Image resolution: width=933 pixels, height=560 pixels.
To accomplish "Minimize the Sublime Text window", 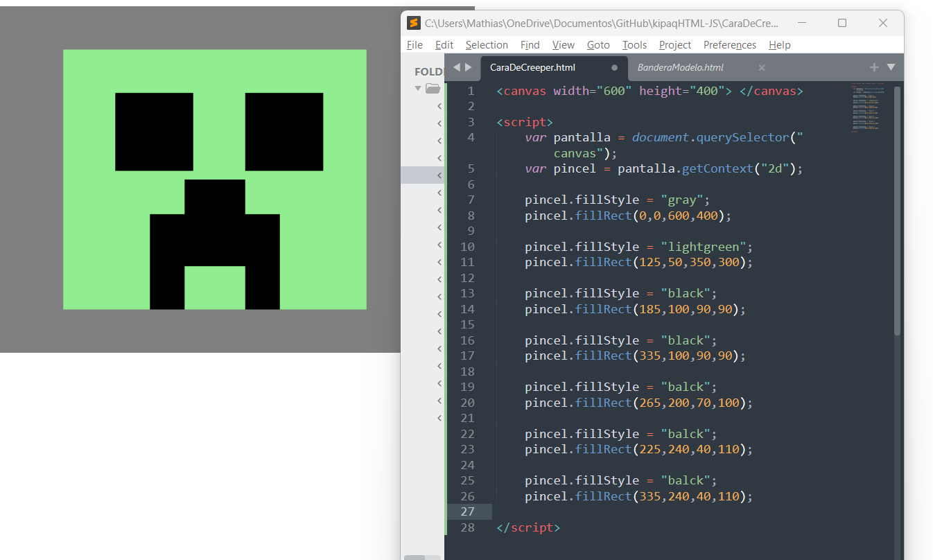I will 802,23.
